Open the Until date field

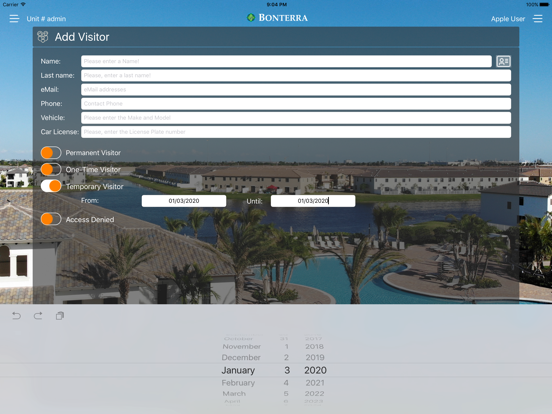313,201
